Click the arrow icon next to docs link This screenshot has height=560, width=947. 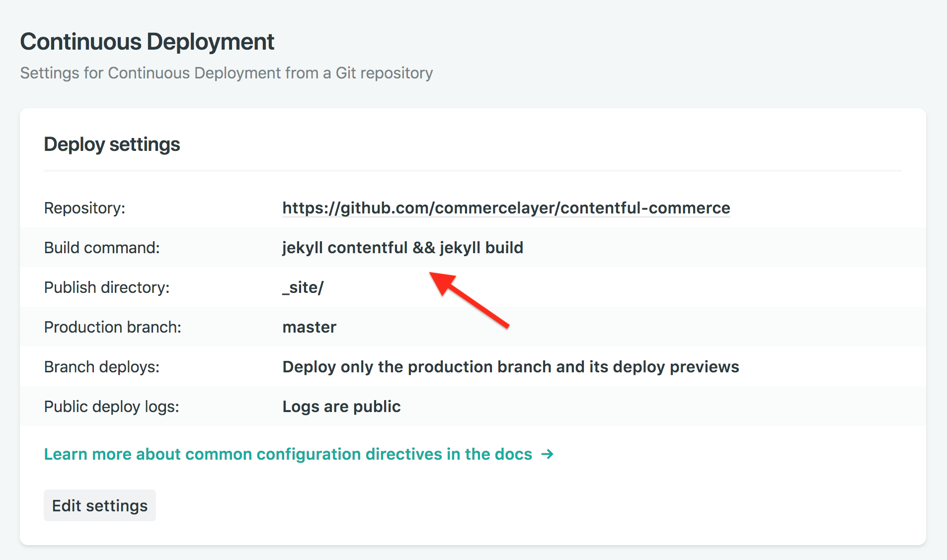point(547,454)
